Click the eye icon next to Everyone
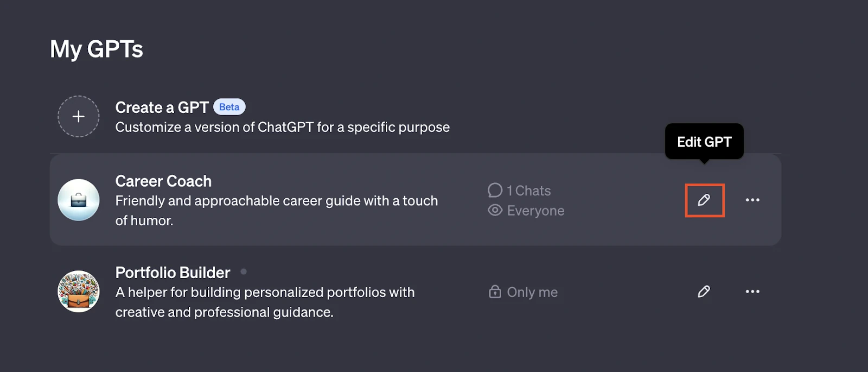The height and width of the screenshot is (372, 868). [x=495, y=210]
